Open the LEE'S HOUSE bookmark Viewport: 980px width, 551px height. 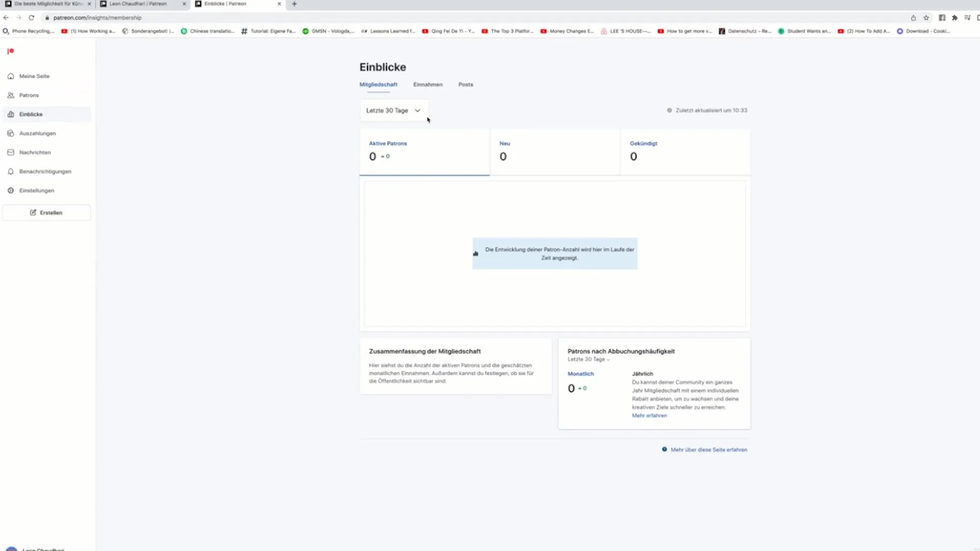[626, 31]
